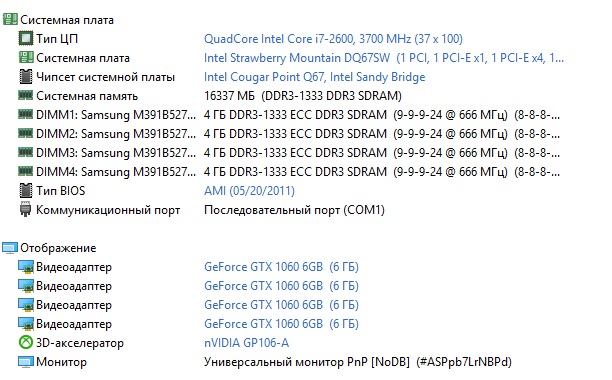Click the Системная плата section header icon

10,20
